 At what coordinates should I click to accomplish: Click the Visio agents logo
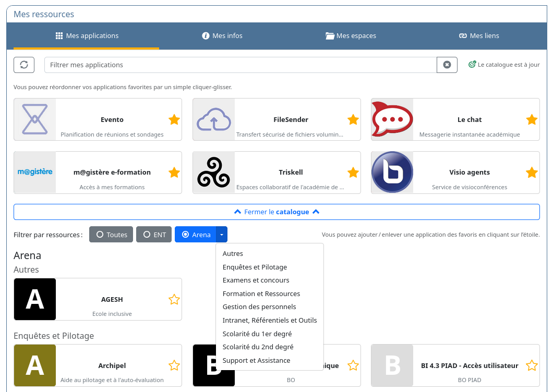click(392, 173)
